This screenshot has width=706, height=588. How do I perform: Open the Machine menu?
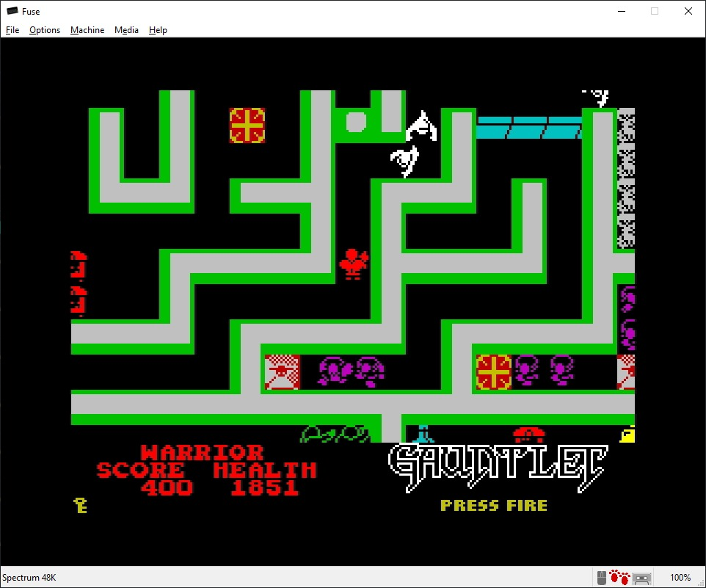pyautogui.click(x=87, y=30)
